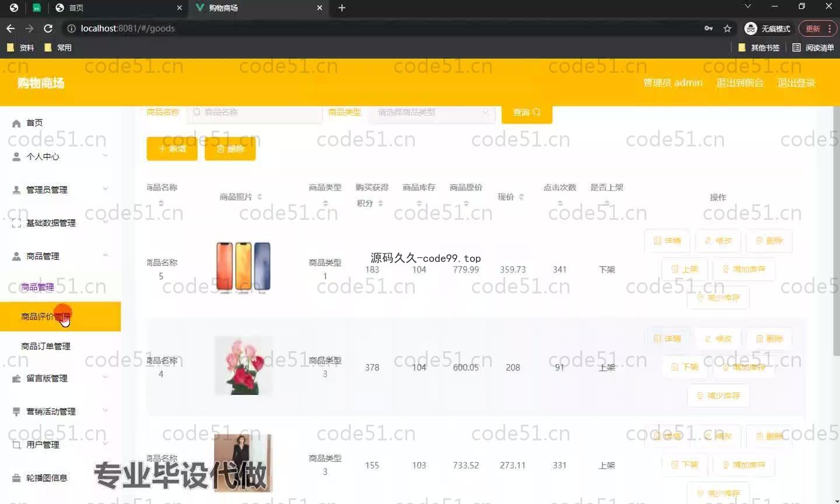Sort by 点击次数 column arrows

560,203
